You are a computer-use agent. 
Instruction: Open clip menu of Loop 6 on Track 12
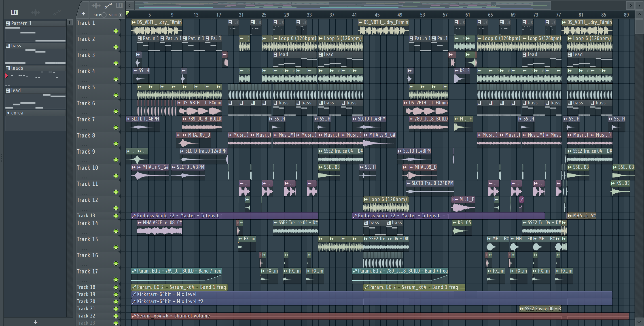(366, 199)
